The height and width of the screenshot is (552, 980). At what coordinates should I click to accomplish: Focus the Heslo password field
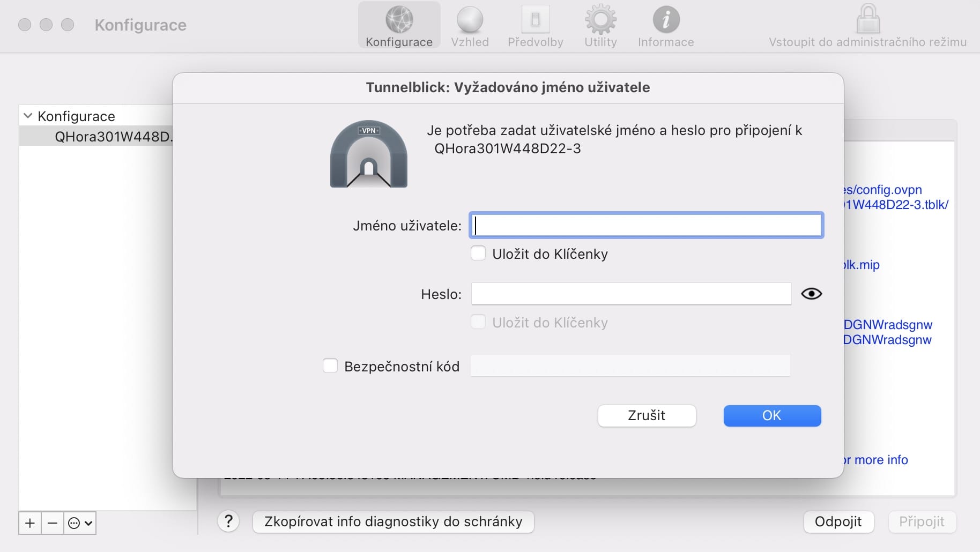click(x=631, y=294)
